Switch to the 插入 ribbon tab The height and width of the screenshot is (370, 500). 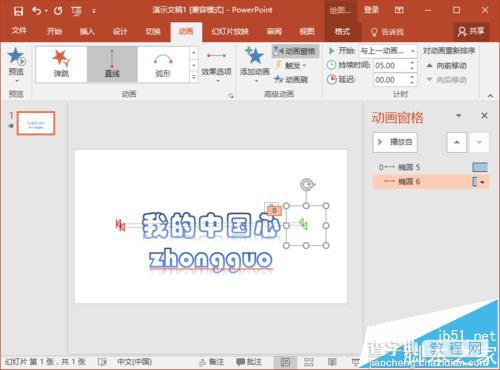click(87, 32)
